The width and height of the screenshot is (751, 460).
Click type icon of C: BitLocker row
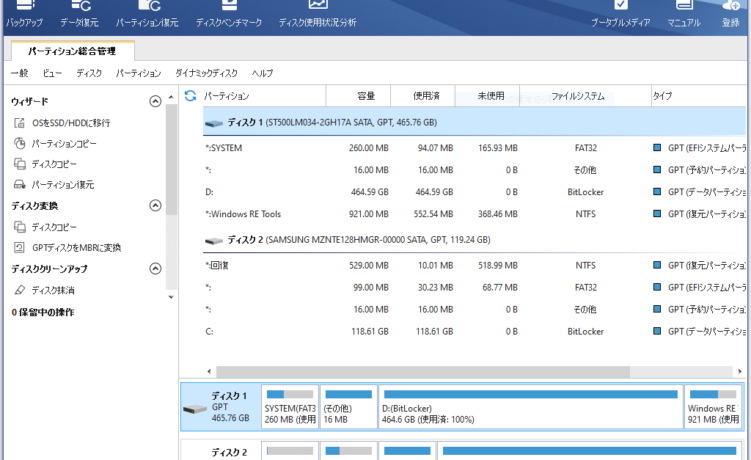(657, 331)
